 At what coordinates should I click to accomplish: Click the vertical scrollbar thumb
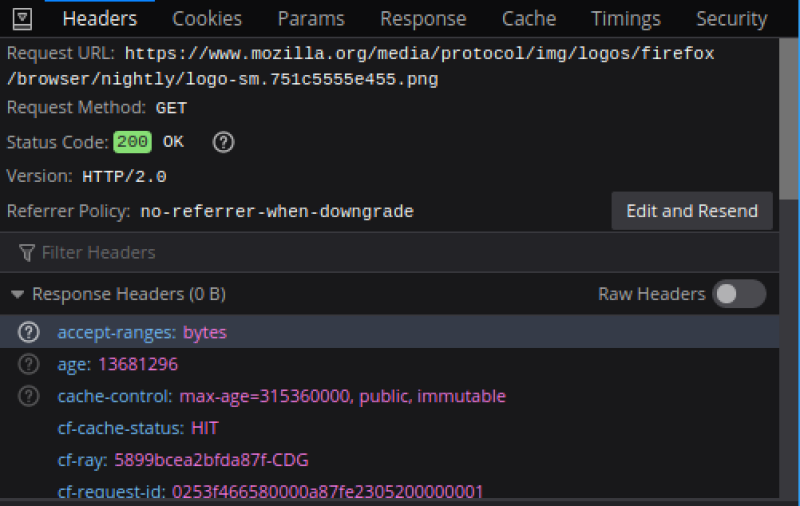point(789,118)
